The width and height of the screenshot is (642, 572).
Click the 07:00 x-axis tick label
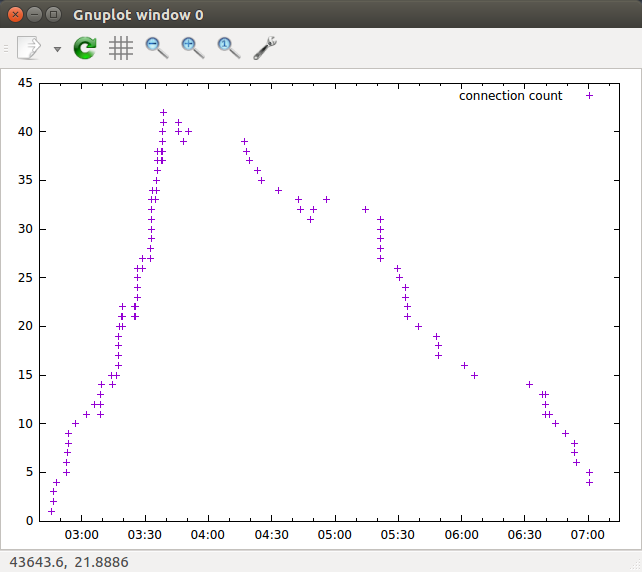(587, 535)
